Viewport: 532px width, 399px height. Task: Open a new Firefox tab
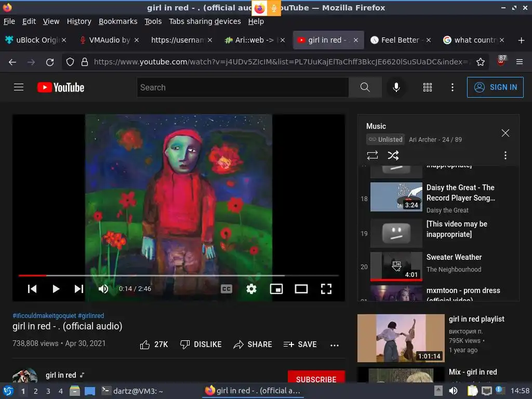[x=522, y=41]
